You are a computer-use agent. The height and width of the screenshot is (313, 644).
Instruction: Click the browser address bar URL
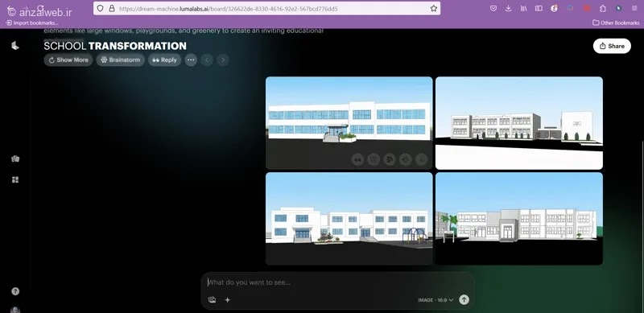coord(229,8)
